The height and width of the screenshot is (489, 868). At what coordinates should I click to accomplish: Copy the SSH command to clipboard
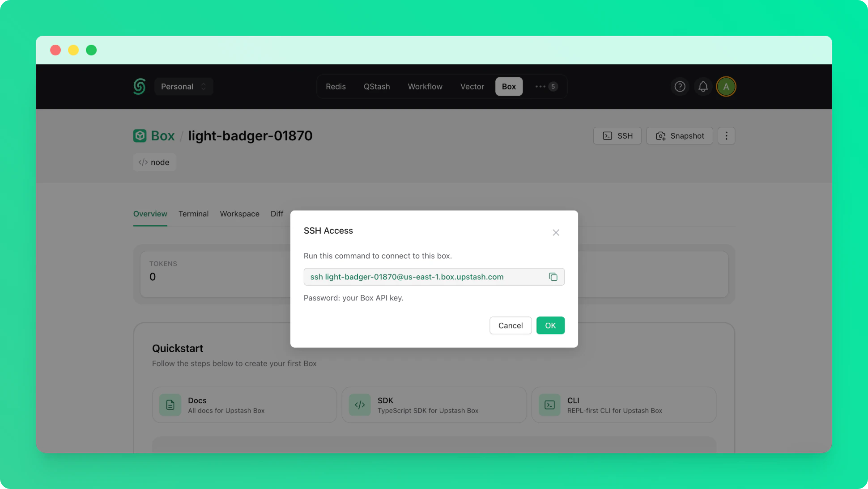(x=553, y=277)
